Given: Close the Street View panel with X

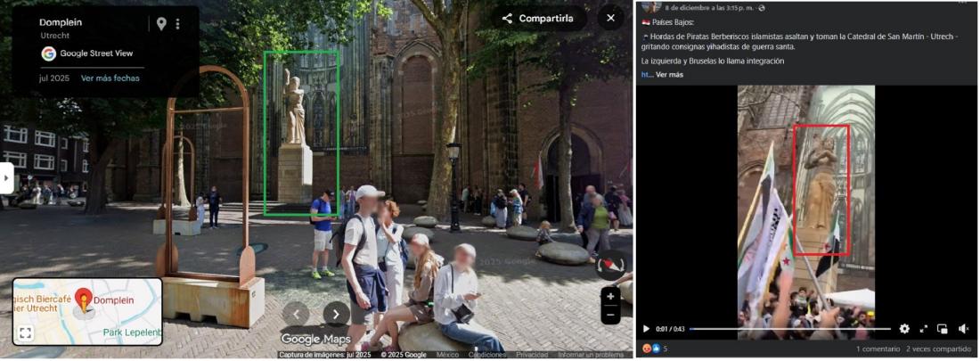Looking at the screenshot, I should pos(610,18).
